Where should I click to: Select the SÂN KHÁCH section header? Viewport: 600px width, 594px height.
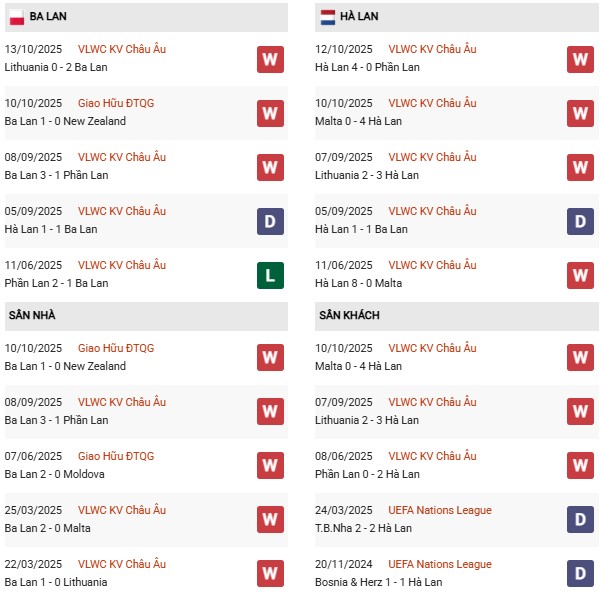click(x=350, y=316)
